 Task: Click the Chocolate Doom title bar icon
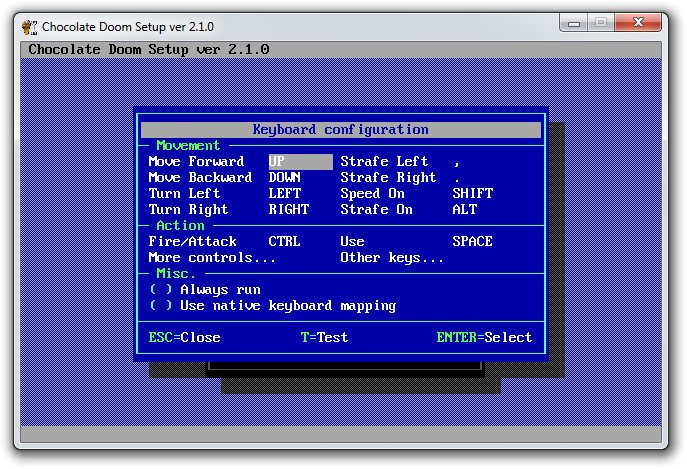coord(32,25)
